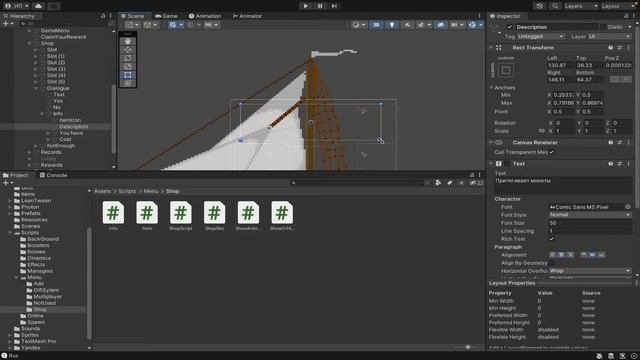The height and width of the screenshot is (360, 640).
Task: Open Rect Transform presets icon
Action: click(x=620, y=48)
